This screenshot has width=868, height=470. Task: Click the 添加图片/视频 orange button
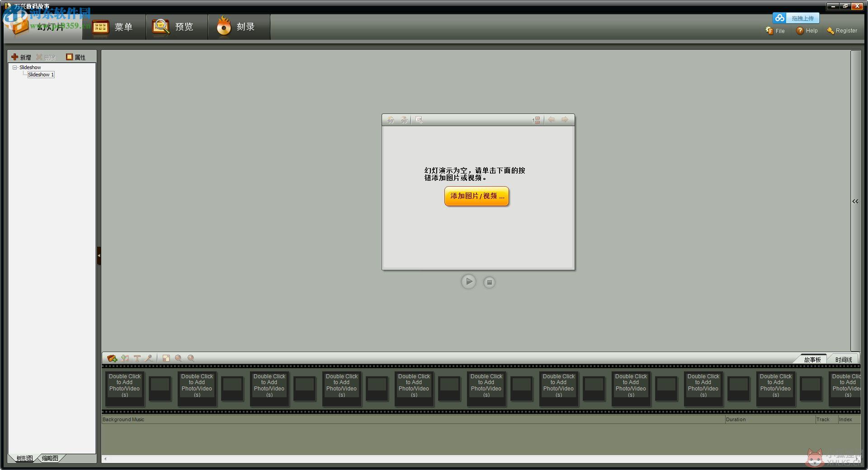pyautogui.click(x=477, y=196)
